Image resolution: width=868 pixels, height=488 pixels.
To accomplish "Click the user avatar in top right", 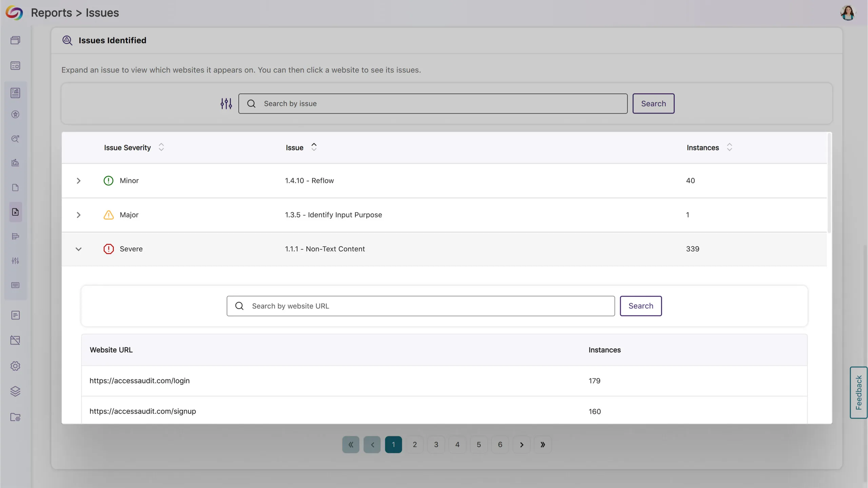I will click(848, 13).
